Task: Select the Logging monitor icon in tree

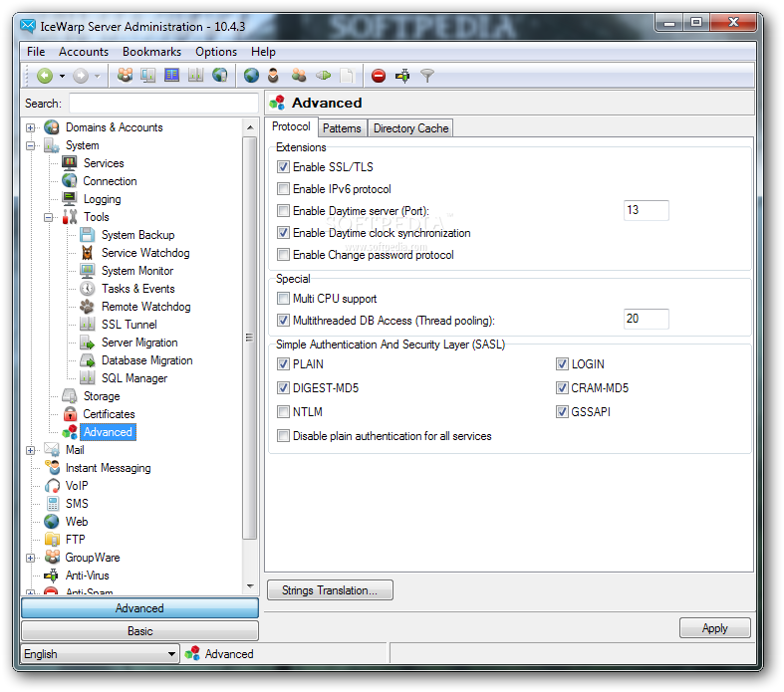Action: pyautogui.click(x=70, y=199)
